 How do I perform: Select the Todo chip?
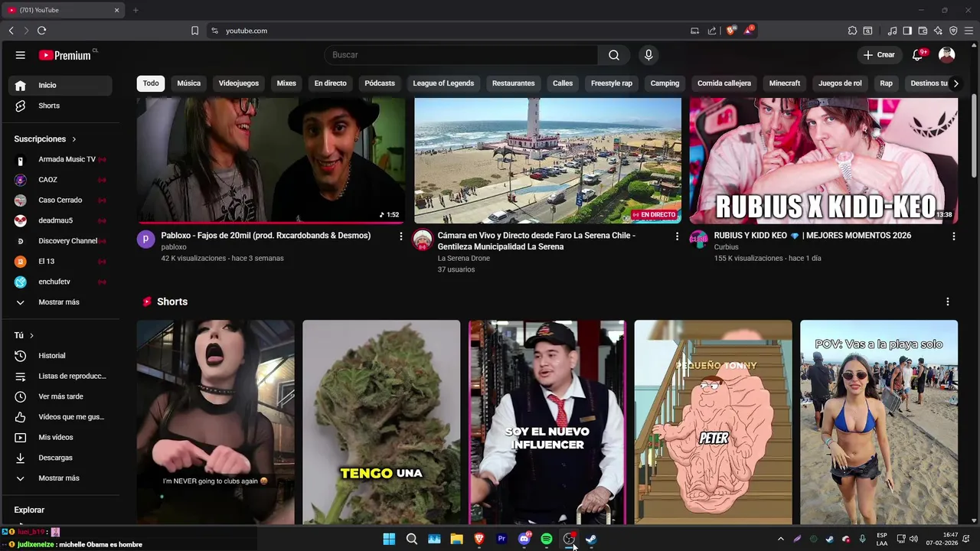[x=151, y=83]
